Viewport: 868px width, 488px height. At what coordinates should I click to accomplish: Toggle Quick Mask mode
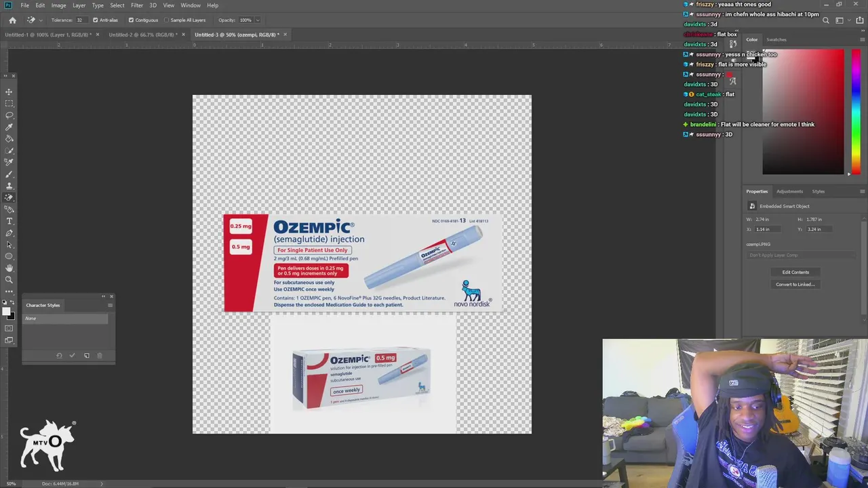coord(9,328)
